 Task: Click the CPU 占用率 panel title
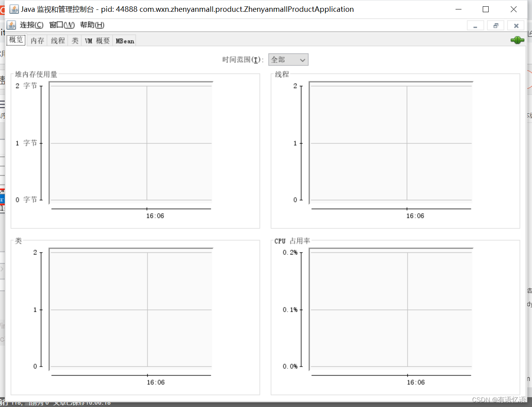(x=292, y=241)
